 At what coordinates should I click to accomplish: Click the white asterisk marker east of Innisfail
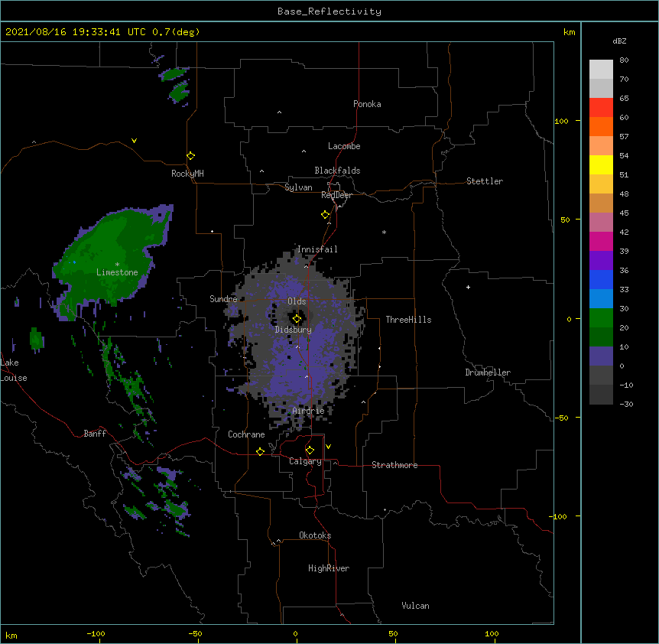pyautogui.click(x=384, y=232)
